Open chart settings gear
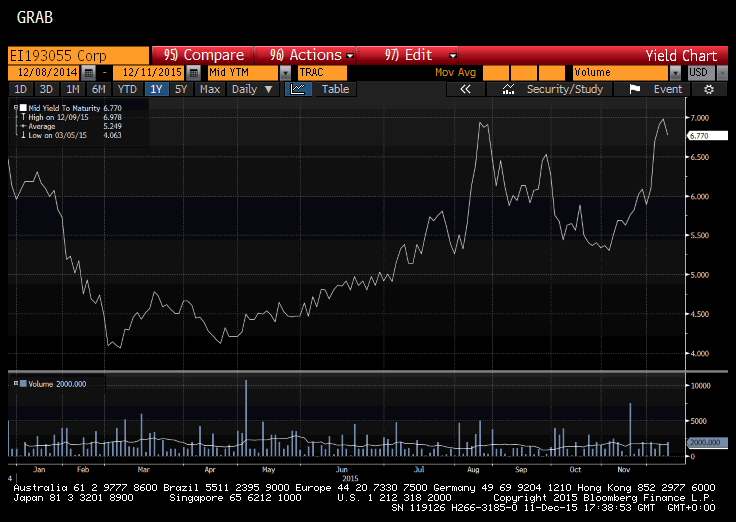736x522 pixels. 709,89
